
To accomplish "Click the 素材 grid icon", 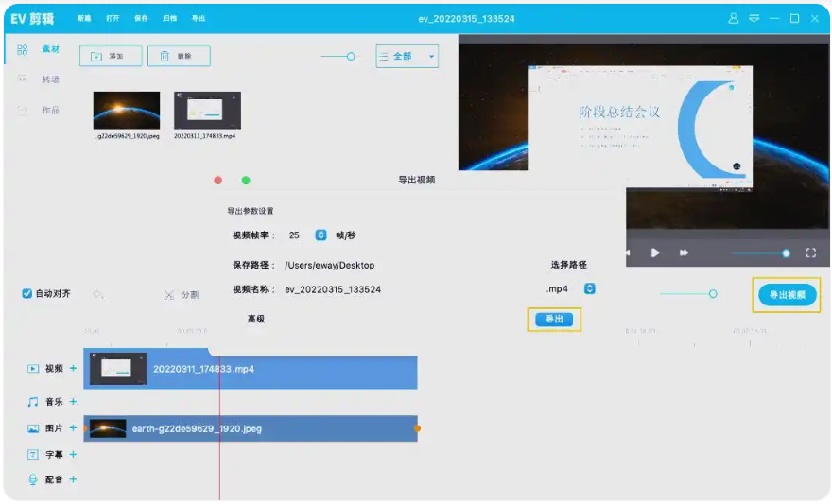I will 23,49.
